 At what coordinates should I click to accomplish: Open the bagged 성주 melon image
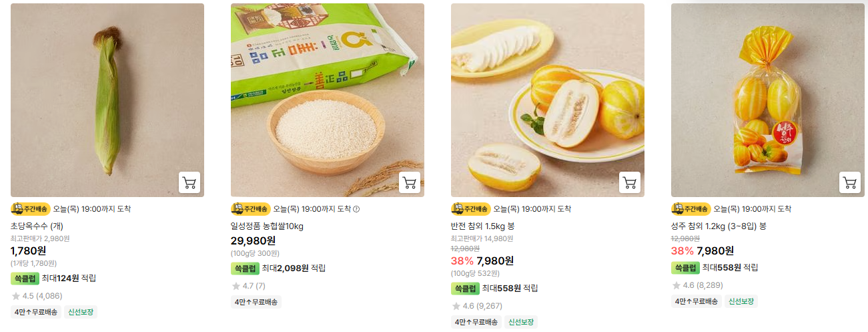coord(768,100)
